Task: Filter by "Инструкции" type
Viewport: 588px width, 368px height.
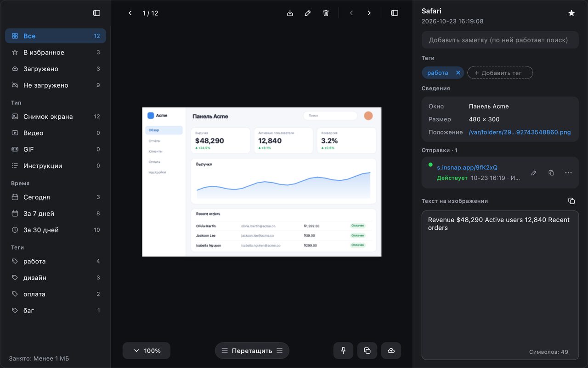Action: 56,166
